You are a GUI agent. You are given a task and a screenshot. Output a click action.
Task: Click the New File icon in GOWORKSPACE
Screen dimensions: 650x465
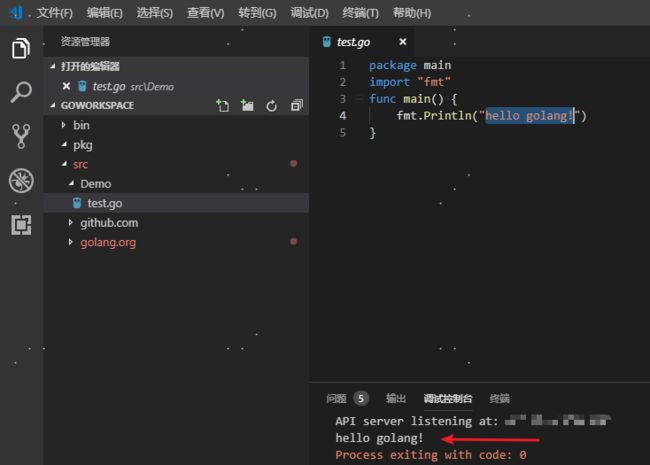click(x=222, y=106)
